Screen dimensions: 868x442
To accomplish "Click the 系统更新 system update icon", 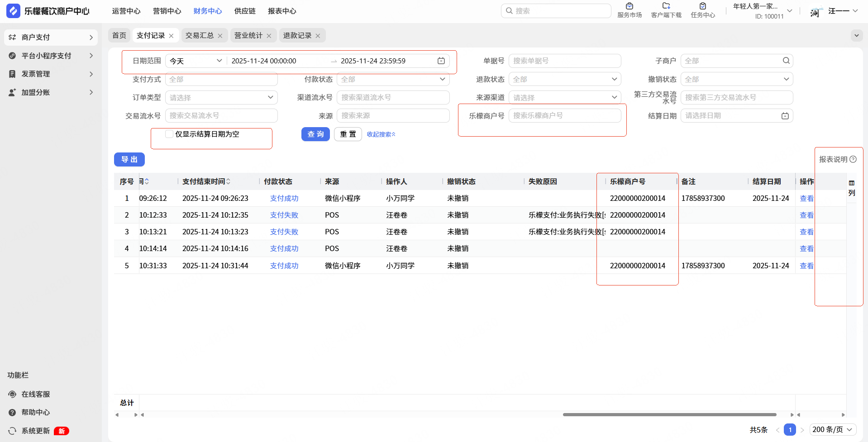I will (x=12, y=431).
